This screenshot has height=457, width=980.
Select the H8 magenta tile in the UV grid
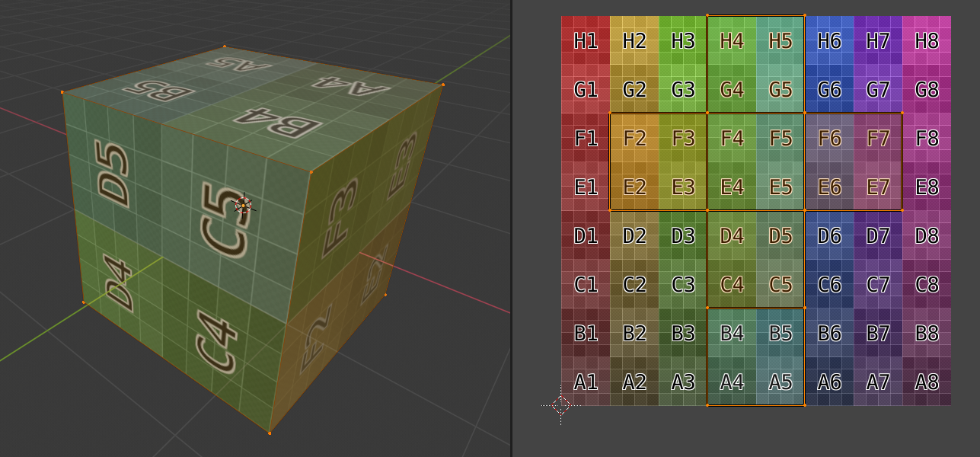pos(927,41)
